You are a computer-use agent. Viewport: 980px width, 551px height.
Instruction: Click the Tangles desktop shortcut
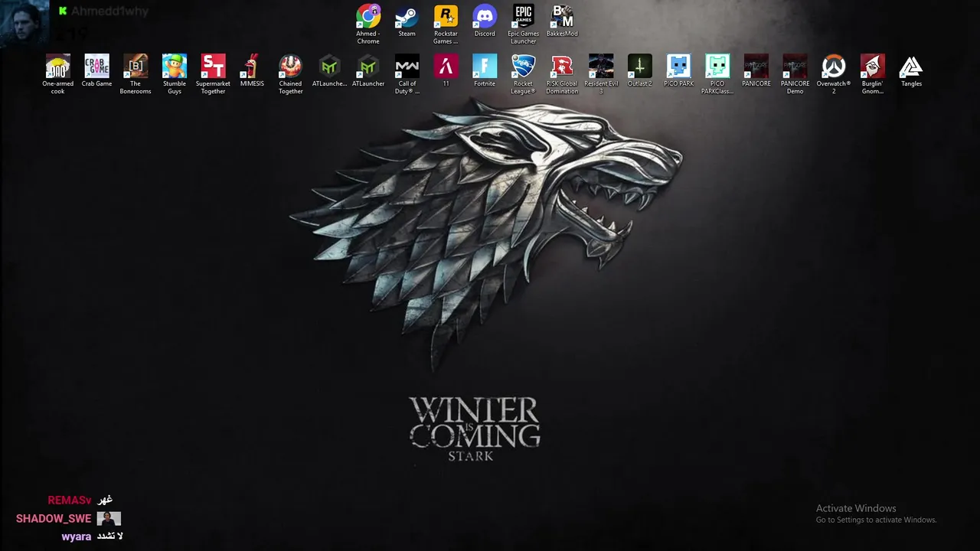pos(911,70)
